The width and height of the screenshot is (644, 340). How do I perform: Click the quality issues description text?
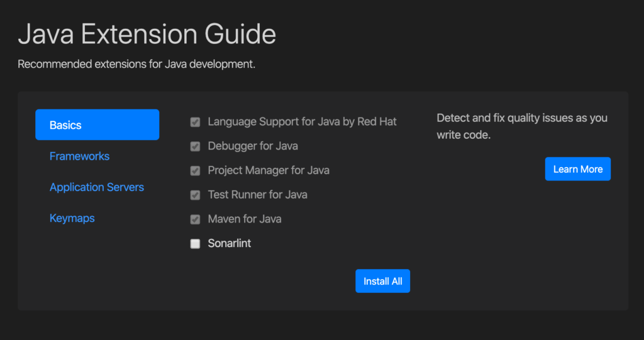tap(521, 126)
